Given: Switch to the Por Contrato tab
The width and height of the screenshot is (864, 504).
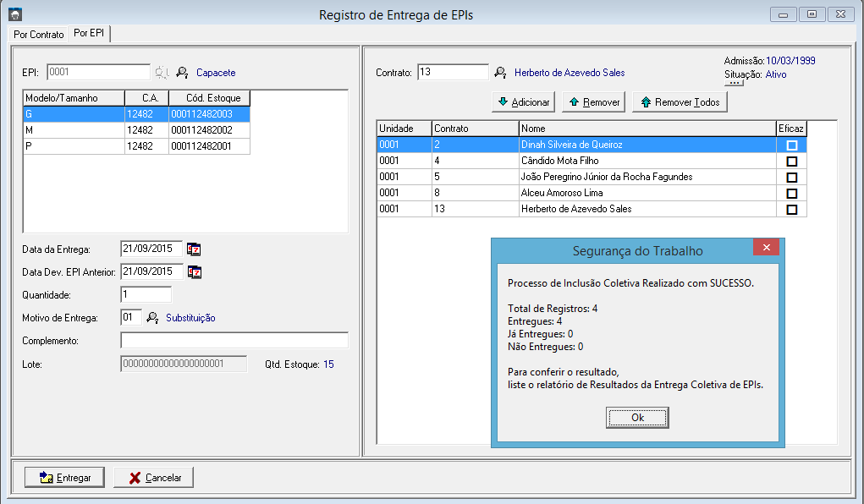Looking at the screenshot, I should (39, 35).
